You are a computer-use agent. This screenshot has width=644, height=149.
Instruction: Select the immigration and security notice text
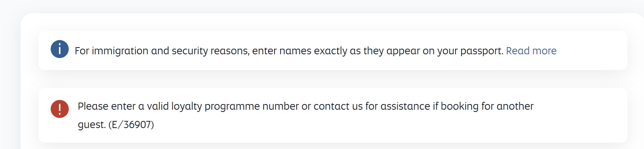(289, 51)
